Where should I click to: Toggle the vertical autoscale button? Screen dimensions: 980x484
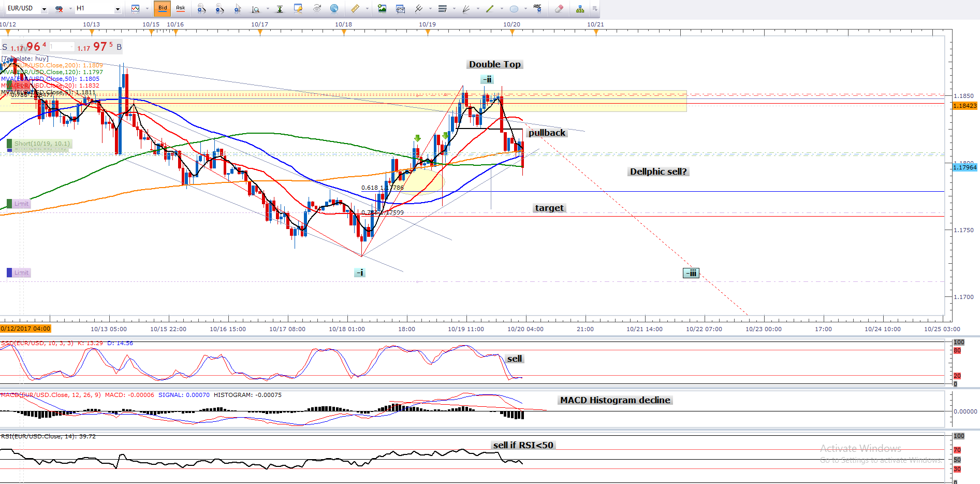(x=280, y=8)
